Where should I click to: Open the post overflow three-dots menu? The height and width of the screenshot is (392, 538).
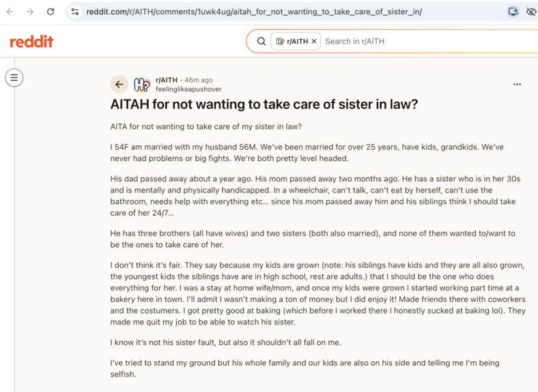tap(517, 85)
